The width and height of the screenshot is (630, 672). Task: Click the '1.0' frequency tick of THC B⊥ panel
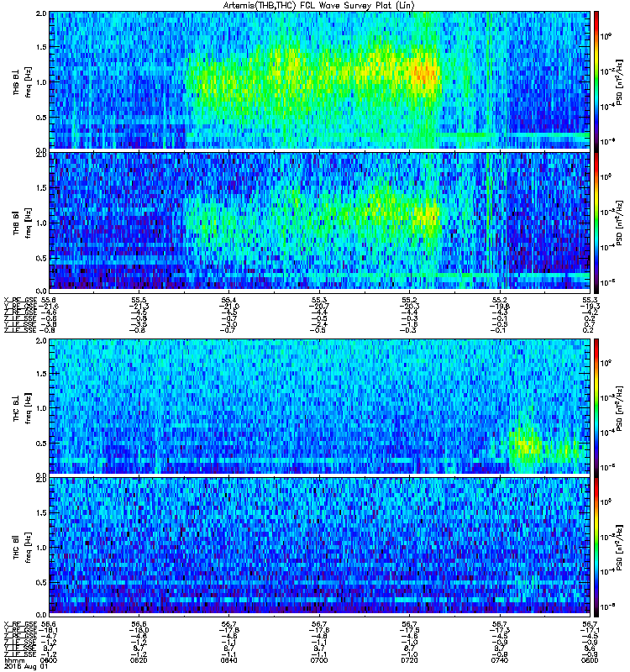point(41,408)
